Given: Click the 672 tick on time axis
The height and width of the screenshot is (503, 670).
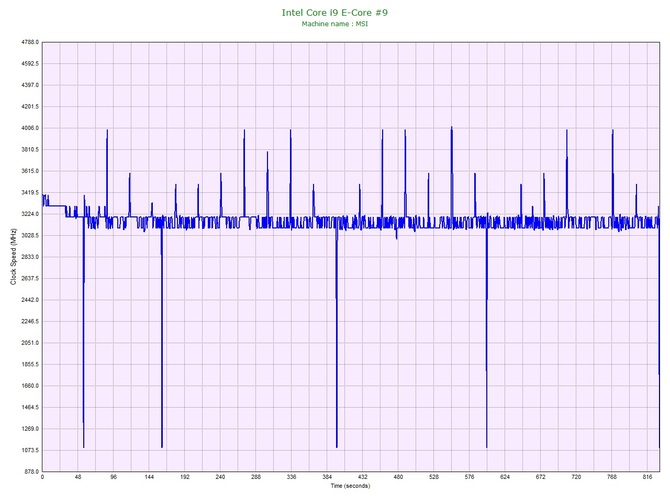Looking at the screenshot, I should 541,477.
